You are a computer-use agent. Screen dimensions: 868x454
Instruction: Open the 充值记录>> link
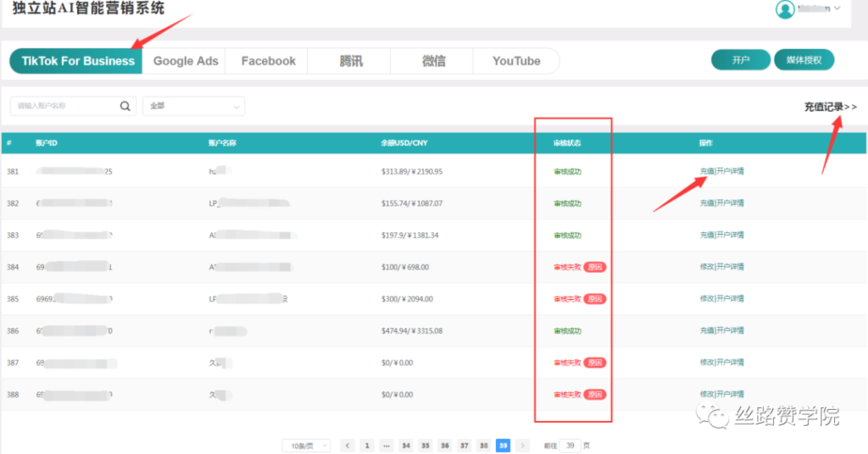tap(831, 107)
